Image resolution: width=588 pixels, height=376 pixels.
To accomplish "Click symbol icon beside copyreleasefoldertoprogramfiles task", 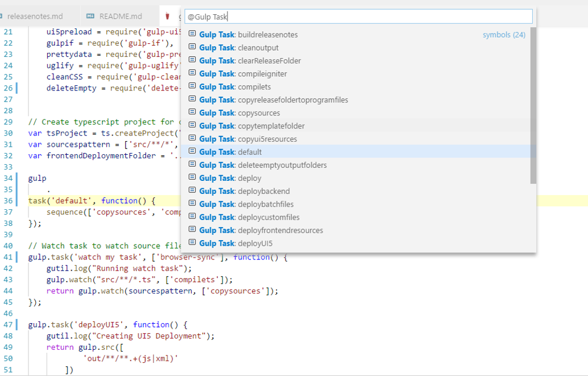I will 192,99.
